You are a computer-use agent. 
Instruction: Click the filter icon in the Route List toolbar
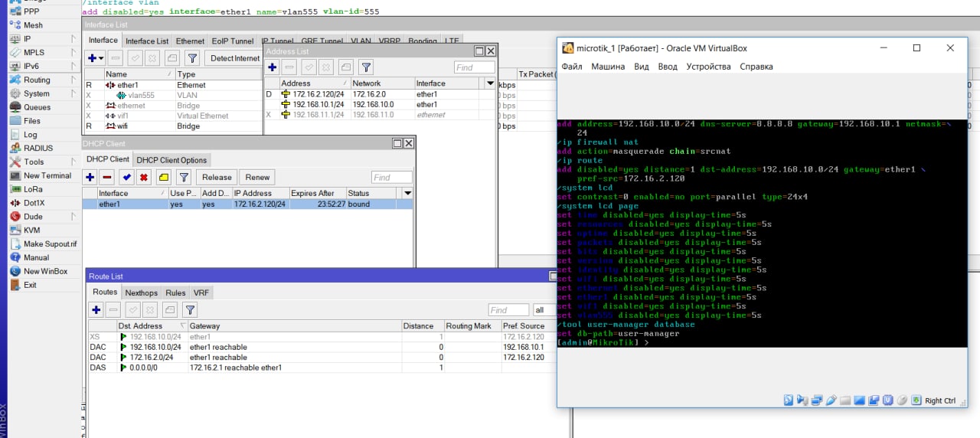point(190,310)
